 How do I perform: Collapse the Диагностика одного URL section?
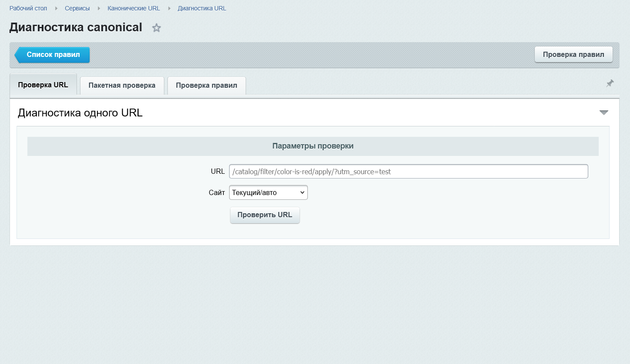pos(604,113)
